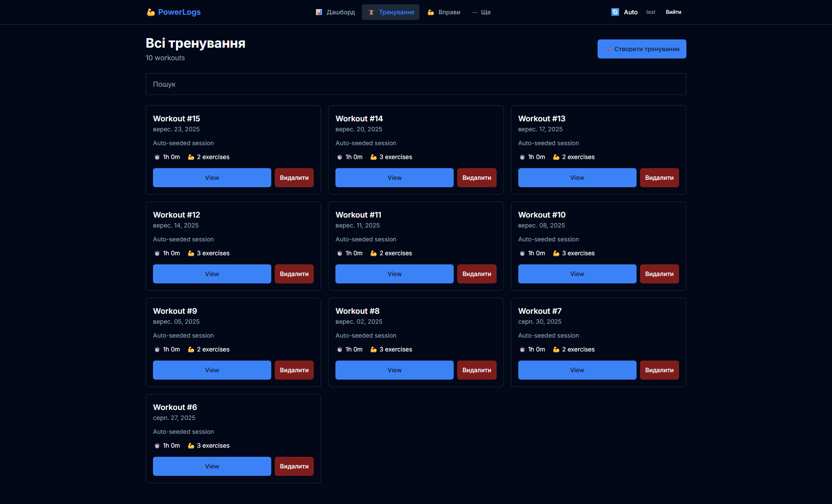Click muscle icon on Workout #14 exercises count
Image resolution: width=832 pixels, height=504 pixels.
[x=374, y=157]
